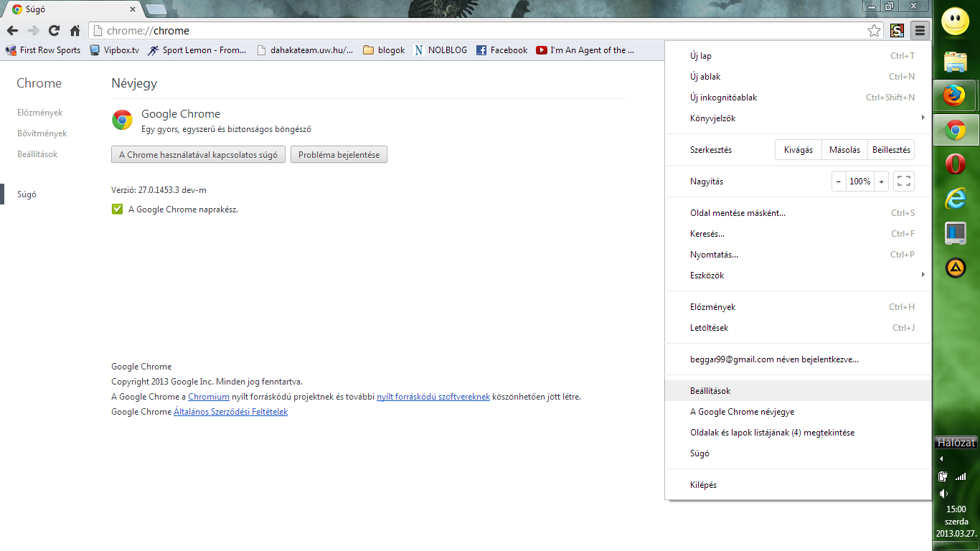Open the home page via house icon
This screenshot has height=551, width=980.
coord(75,31)
